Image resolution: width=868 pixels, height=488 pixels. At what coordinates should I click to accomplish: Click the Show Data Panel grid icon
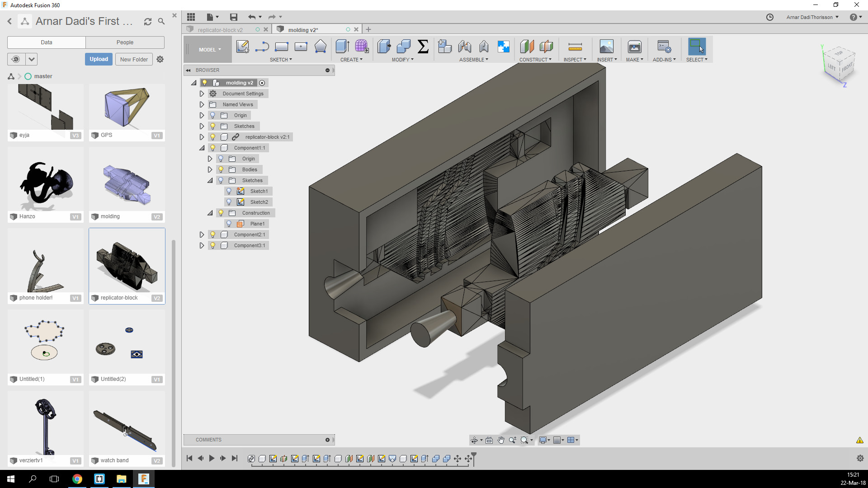(x=191, y=17)
